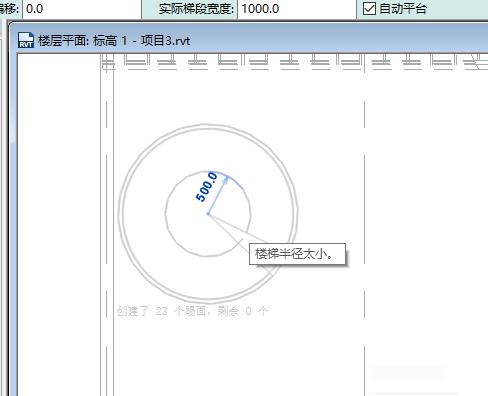
Task: Select the 楼层平面: 标高 1 view title bar
Action: pyautogui.click(x=248, y=41)
